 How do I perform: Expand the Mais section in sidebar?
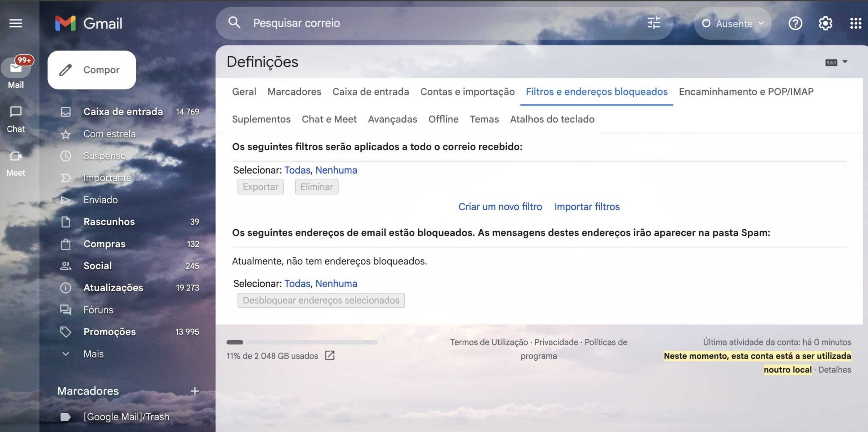tap(93, 354)
